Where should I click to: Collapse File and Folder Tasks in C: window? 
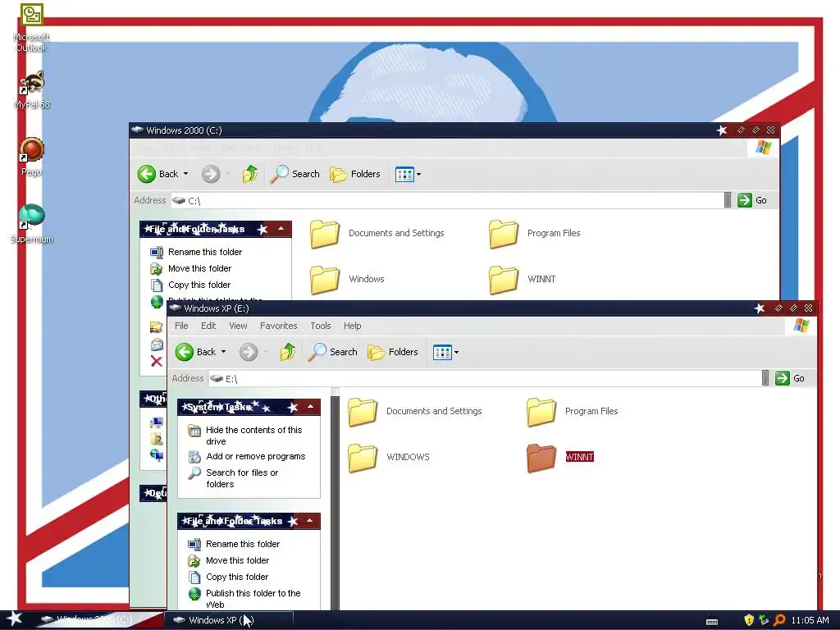[x=281, y=229]
